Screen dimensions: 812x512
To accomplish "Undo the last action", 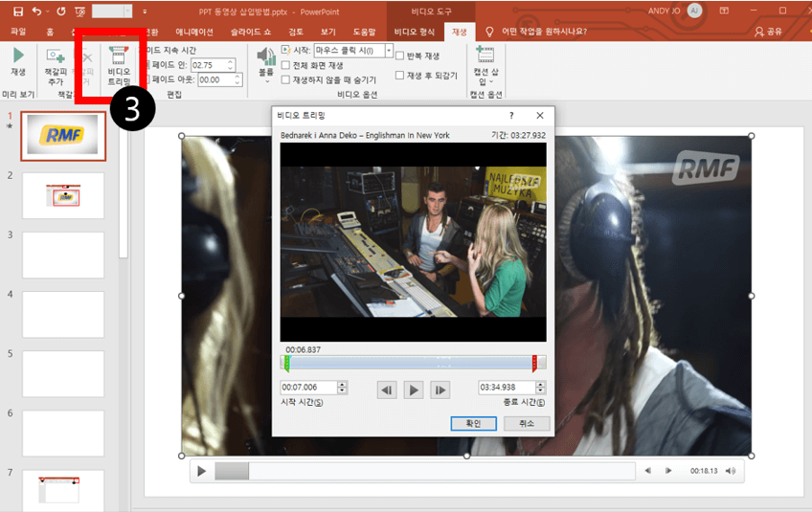I will [36, 11].
